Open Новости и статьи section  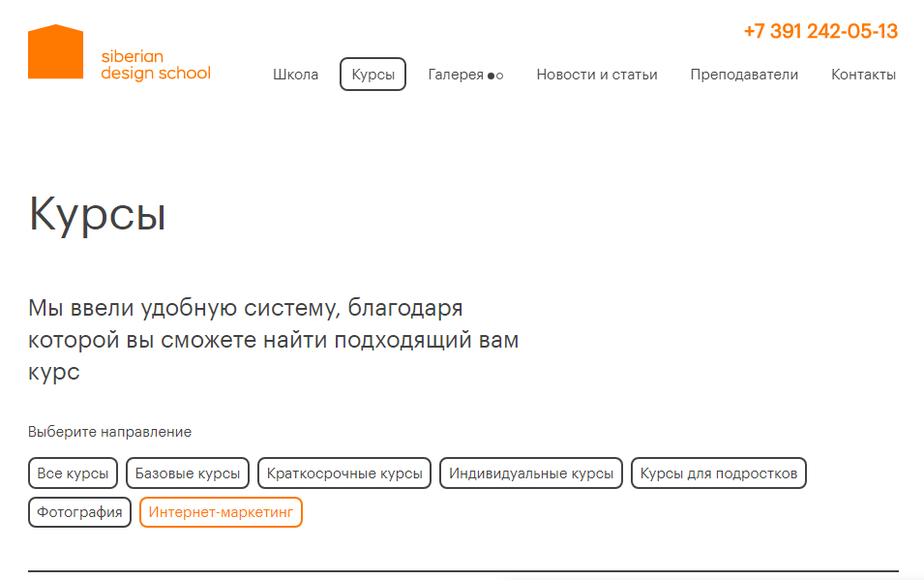pos(596,75)
